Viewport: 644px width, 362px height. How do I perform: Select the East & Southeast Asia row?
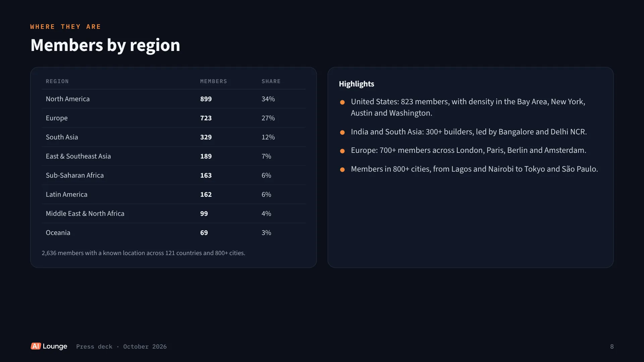click(173, 156)
